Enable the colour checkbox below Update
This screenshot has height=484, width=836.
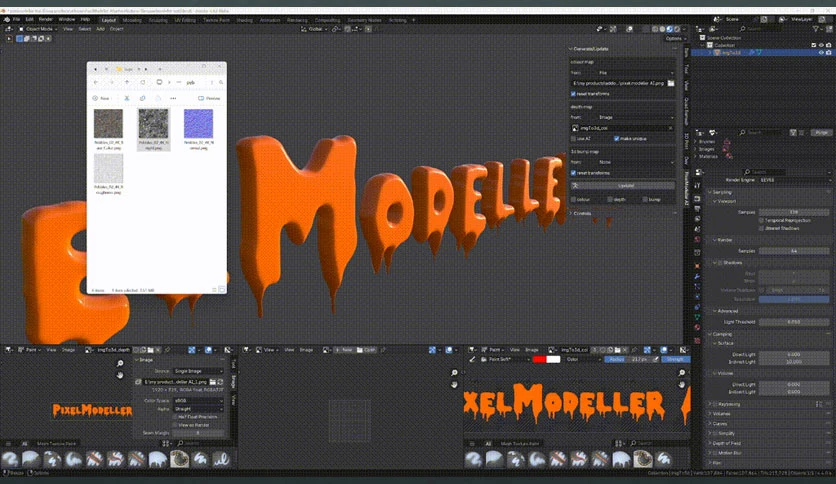(574, 199)
